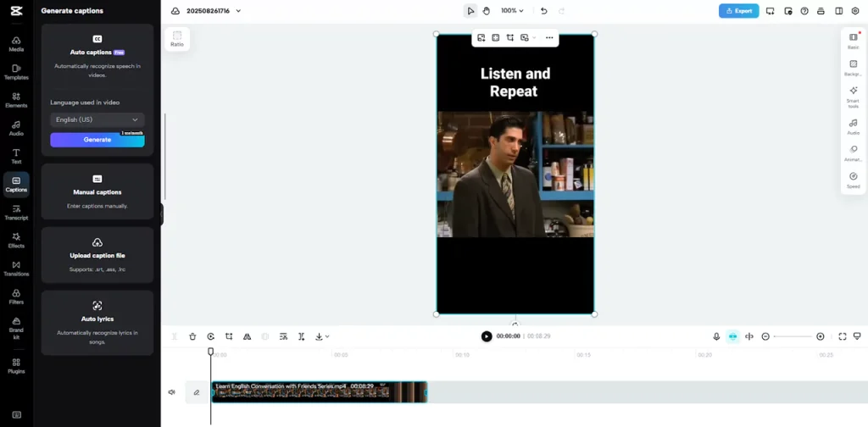This screenshot has height=427, width=868.
Task: Click the timeline zoom slider
Action: (x=793, y=336)
